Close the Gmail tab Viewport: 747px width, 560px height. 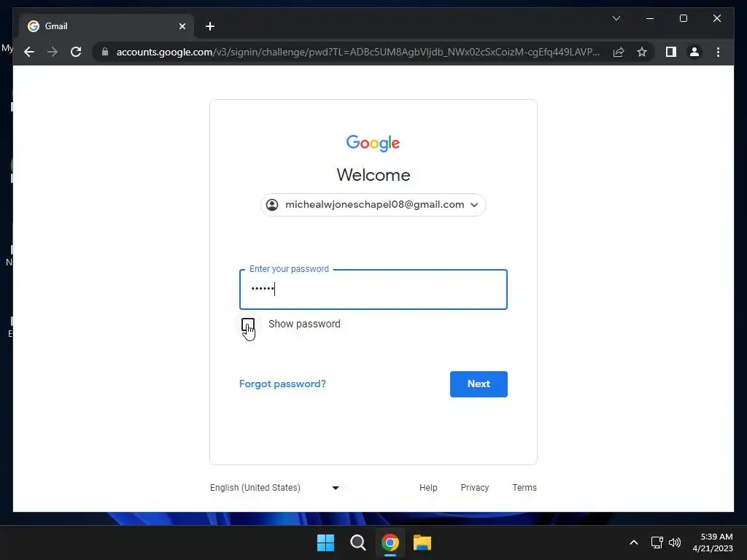(x=182, y=26)
